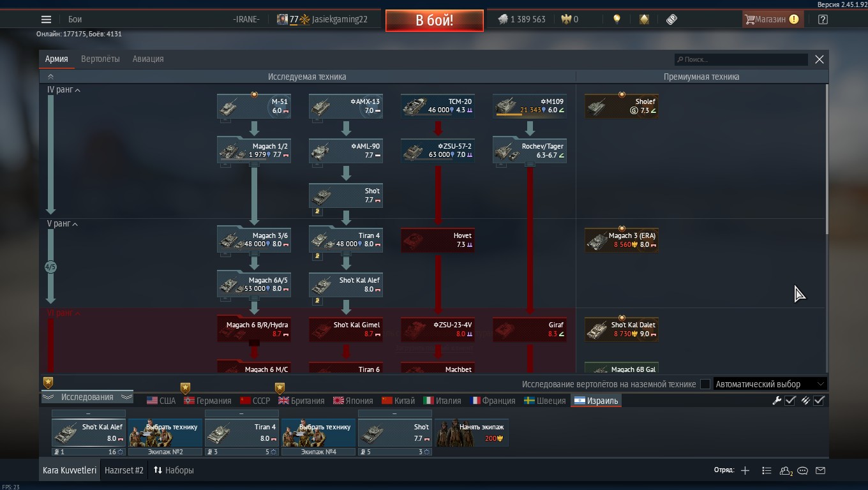Select the AMX-13 vehicle card
Viewport: 868px width, 490px height.
point(346,106)
